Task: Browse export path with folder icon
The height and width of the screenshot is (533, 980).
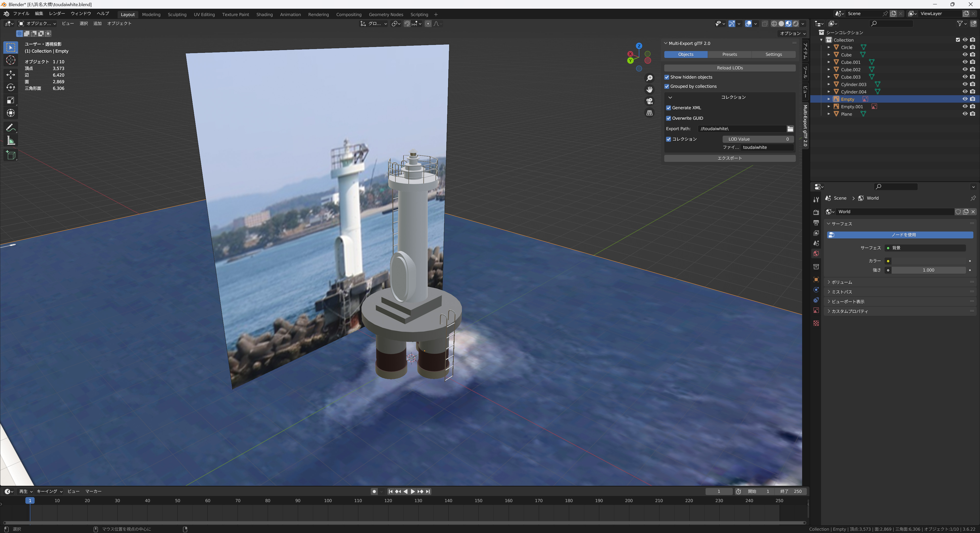Action: point(790,129)
